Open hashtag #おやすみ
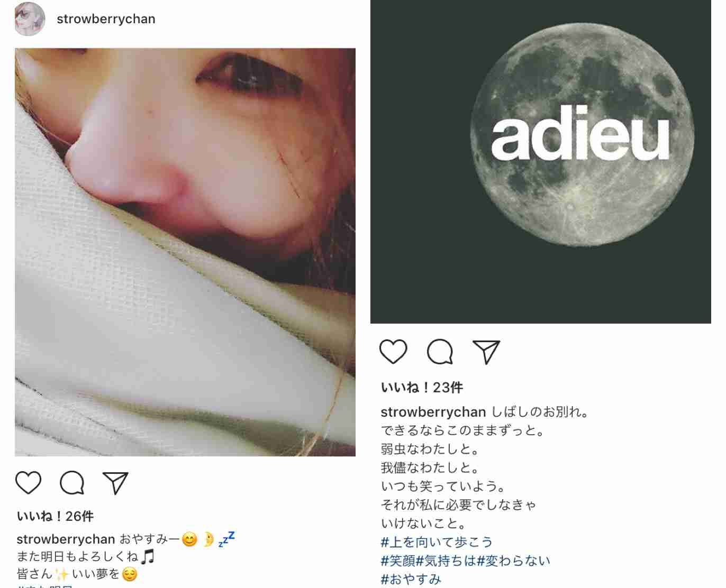Image resolution: width=726 pixels, height=588 pixels. [x=411, y=579]
